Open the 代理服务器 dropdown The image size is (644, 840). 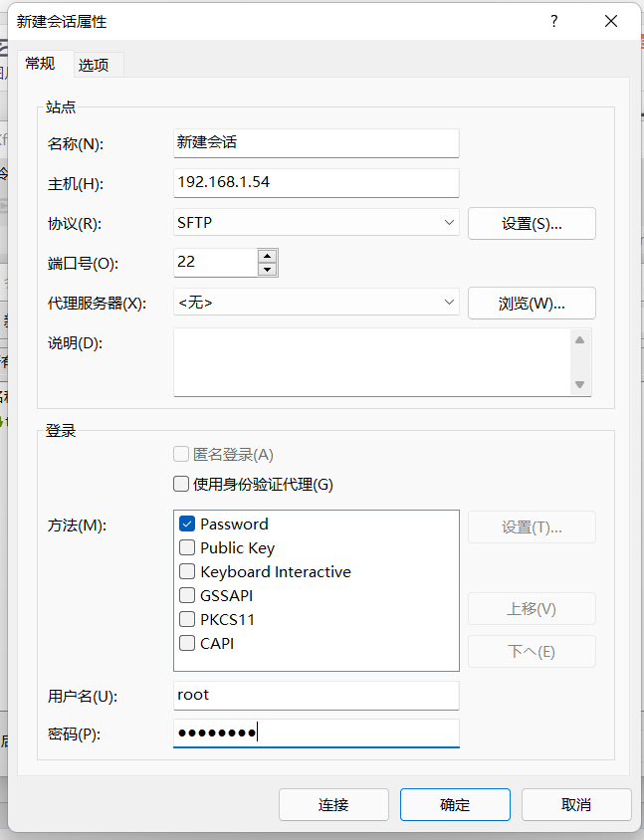(x=317, y=303)
